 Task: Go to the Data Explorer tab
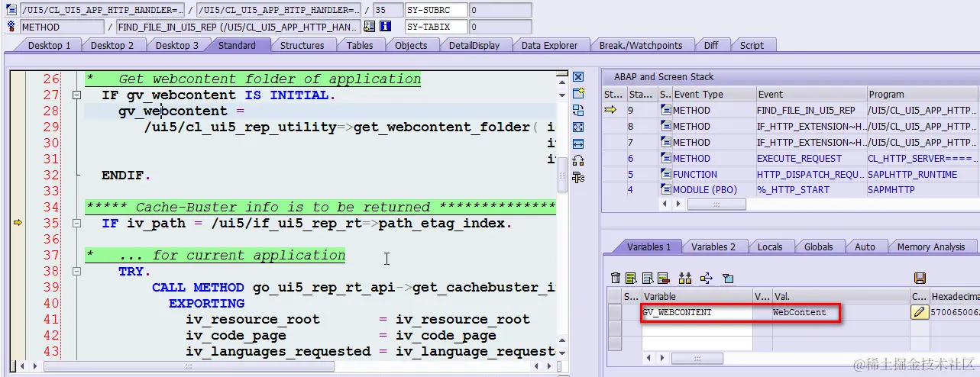tap(549, 45)
